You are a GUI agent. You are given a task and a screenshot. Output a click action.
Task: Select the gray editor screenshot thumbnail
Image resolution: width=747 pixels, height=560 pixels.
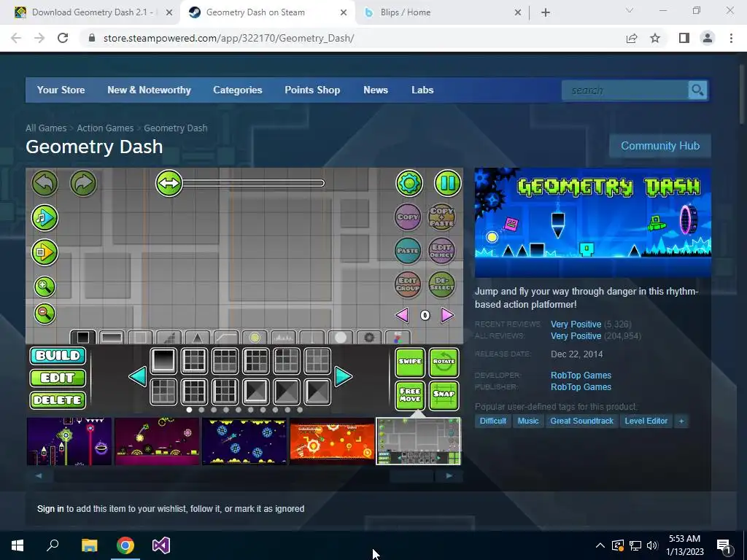tap(419, 441)
